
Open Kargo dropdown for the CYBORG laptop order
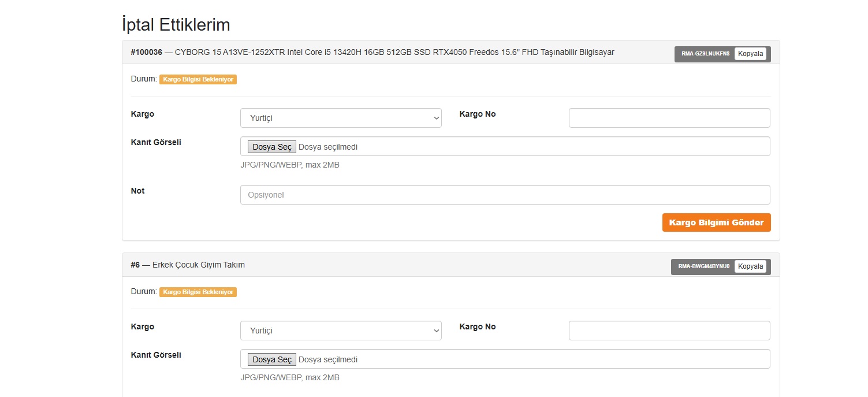(341, 118)
